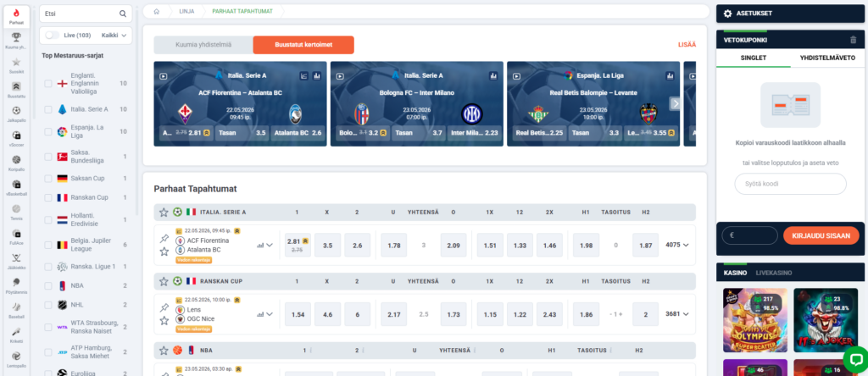Screen dimensions: 868x376
Task: Click the LISÄÄ link
Action: point(687,45)
